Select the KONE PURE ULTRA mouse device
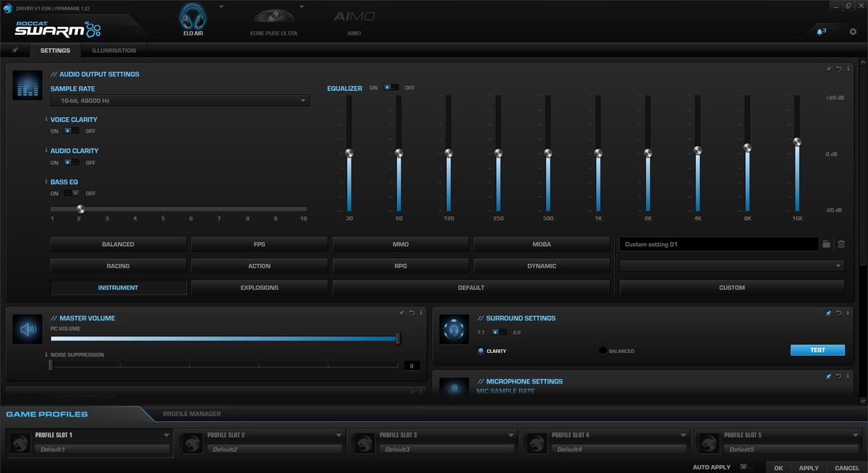Viewport: 868px width, 473px height. (x=273, y=20)
